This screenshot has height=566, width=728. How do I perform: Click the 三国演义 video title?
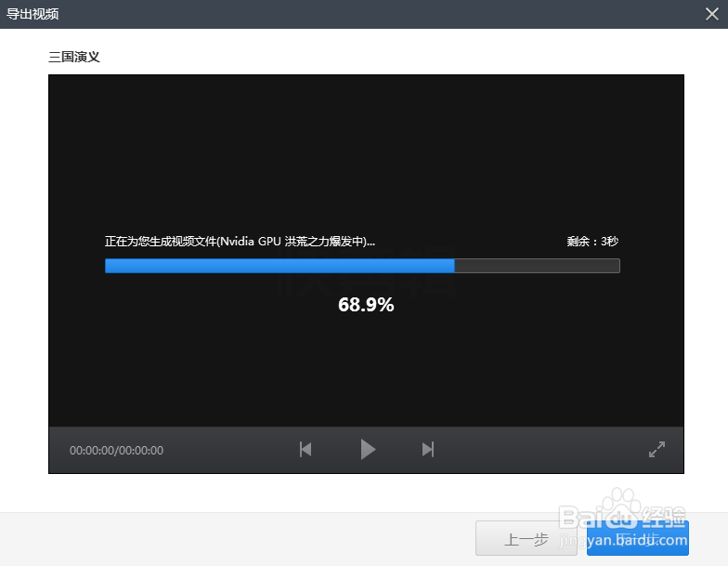point(74,57)
